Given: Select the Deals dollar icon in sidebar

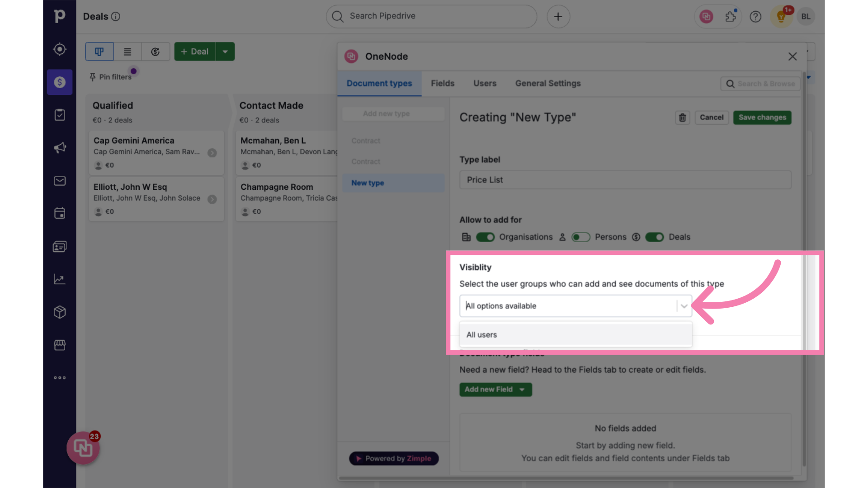Looking at the screenshot, I should pyautogui.click(x=60, y=82).
